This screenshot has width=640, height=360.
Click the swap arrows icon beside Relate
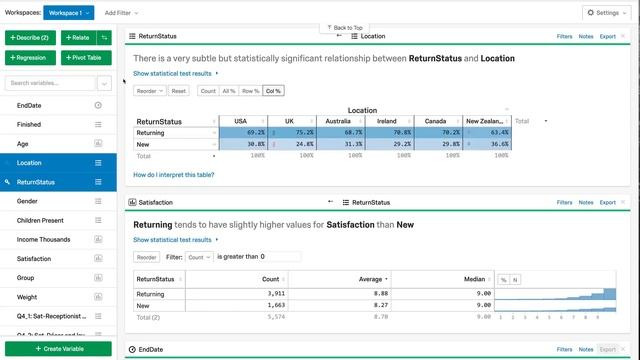(x=104, y=38)
